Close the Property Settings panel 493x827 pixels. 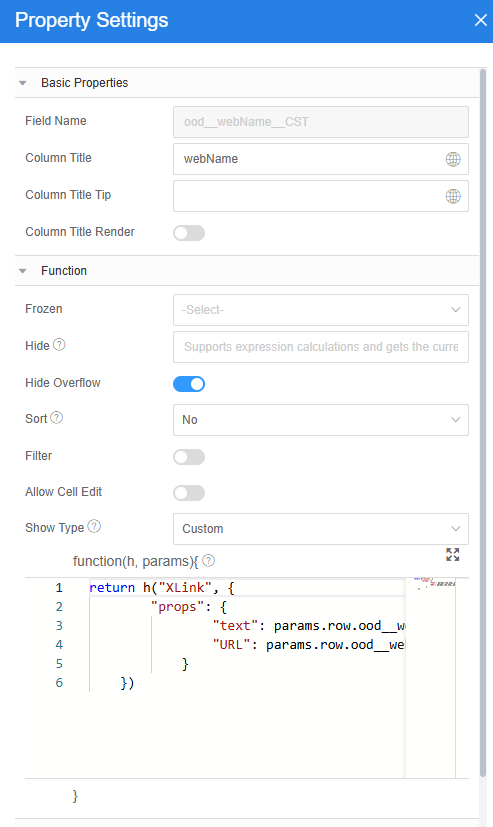click(480, 20)
